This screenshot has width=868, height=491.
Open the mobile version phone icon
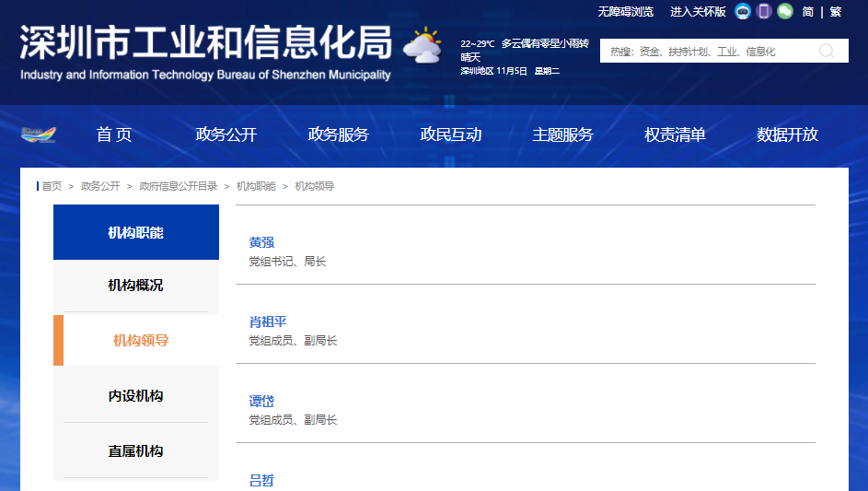tap(764, 12)
